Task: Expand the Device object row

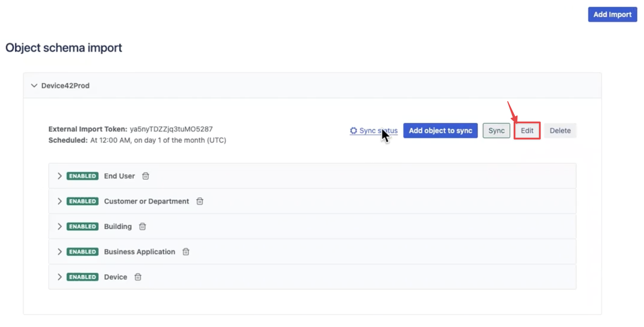Action: point(60,277)
